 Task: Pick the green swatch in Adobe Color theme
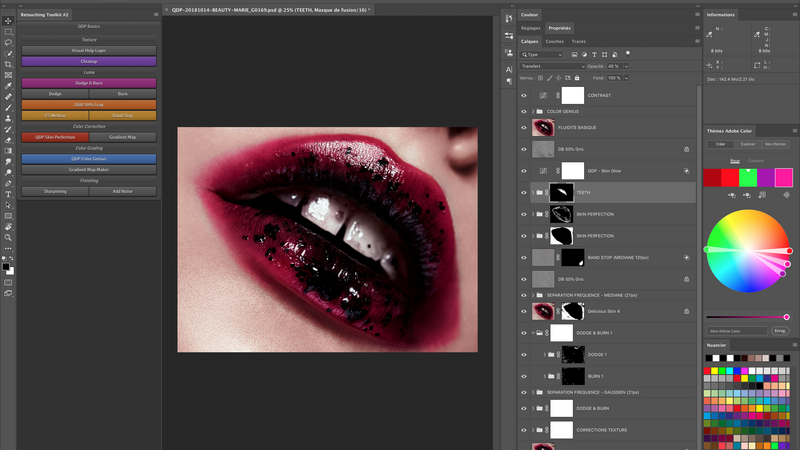click(x=748, y=178)
